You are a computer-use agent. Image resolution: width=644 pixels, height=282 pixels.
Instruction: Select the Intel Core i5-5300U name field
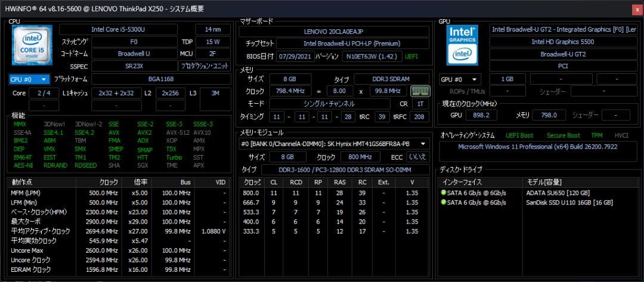click(x=118, y=30)
